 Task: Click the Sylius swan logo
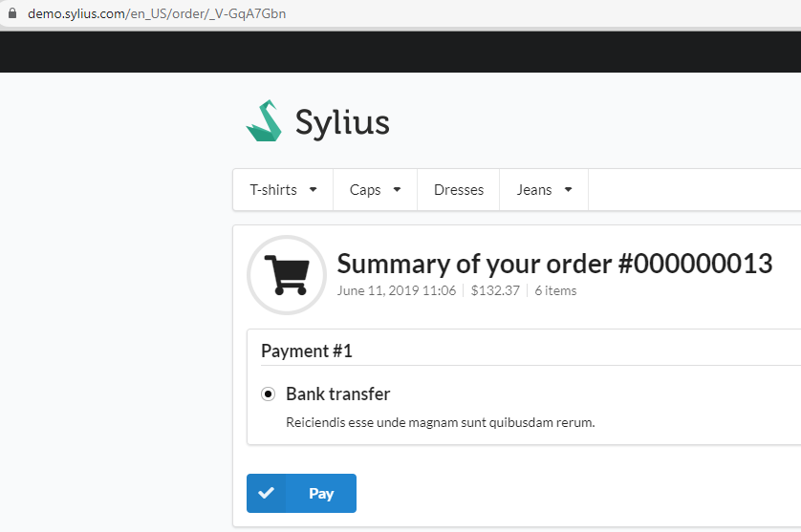click(x=264, y=120)
